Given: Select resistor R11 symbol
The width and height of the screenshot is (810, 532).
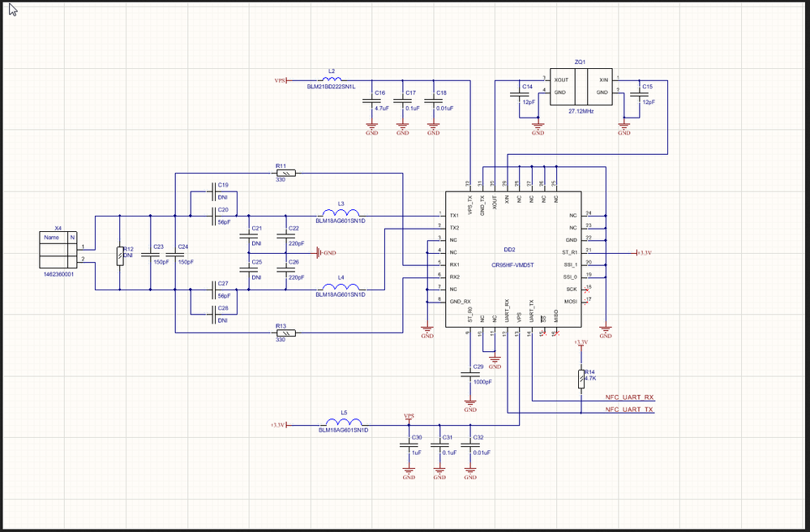Looking at the screenshot, I should point(286,173).
